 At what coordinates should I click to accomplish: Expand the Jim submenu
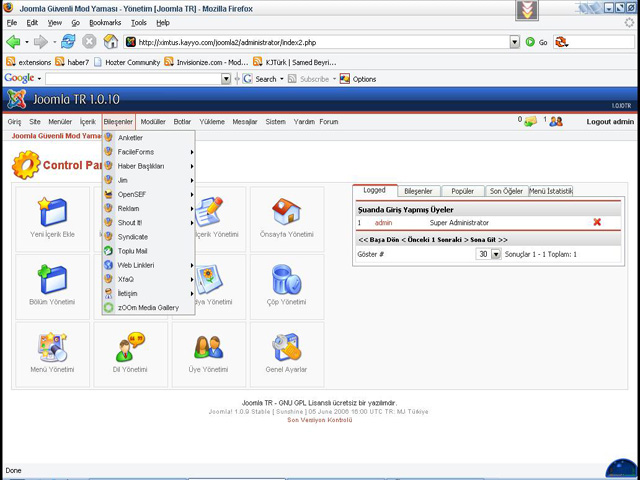pyautogui.click(x=149, y=180)
